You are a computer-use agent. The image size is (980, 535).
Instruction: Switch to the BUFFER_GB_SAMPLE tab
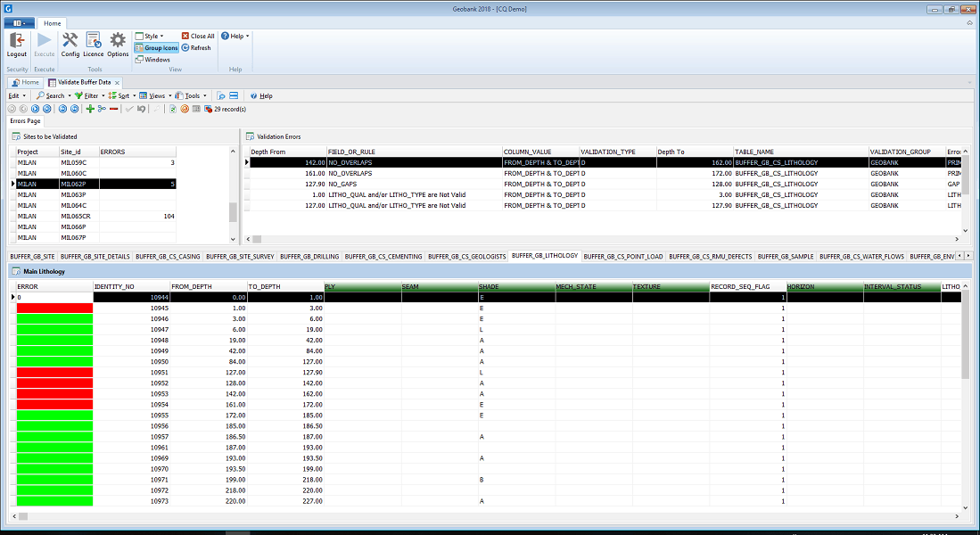[785, 256]
